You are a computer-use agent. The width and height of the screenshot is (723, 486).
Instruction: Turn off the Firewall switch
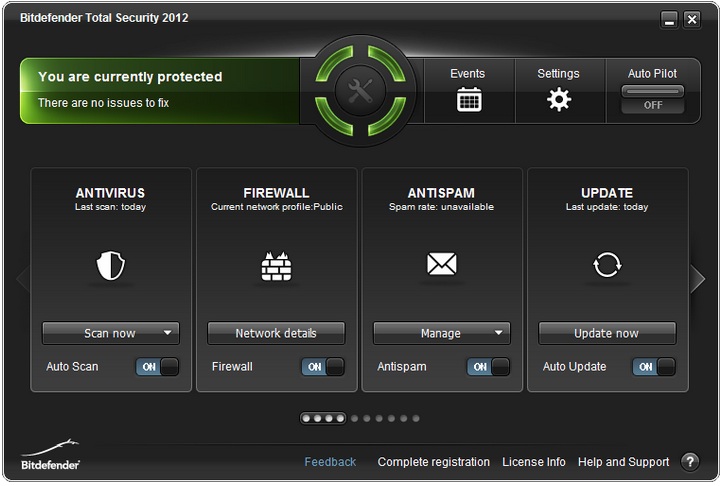[323, 367]
